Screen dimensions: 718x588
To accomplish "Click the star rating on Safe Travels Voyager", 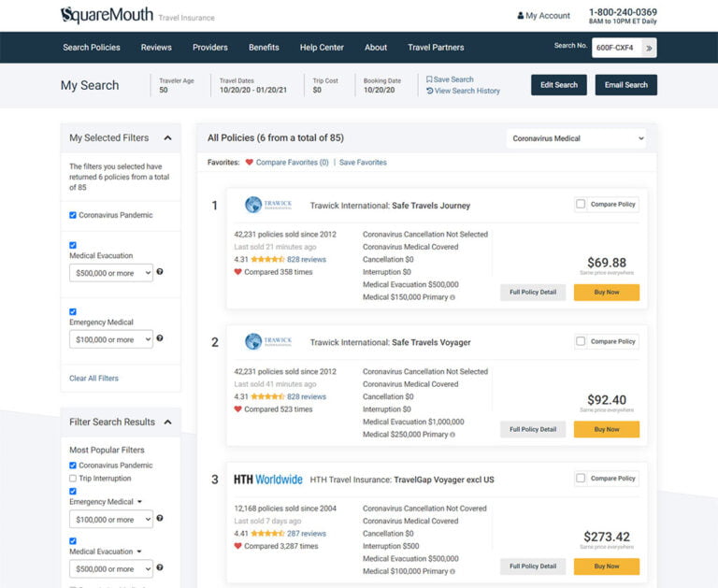I will (x=268, y=396).
